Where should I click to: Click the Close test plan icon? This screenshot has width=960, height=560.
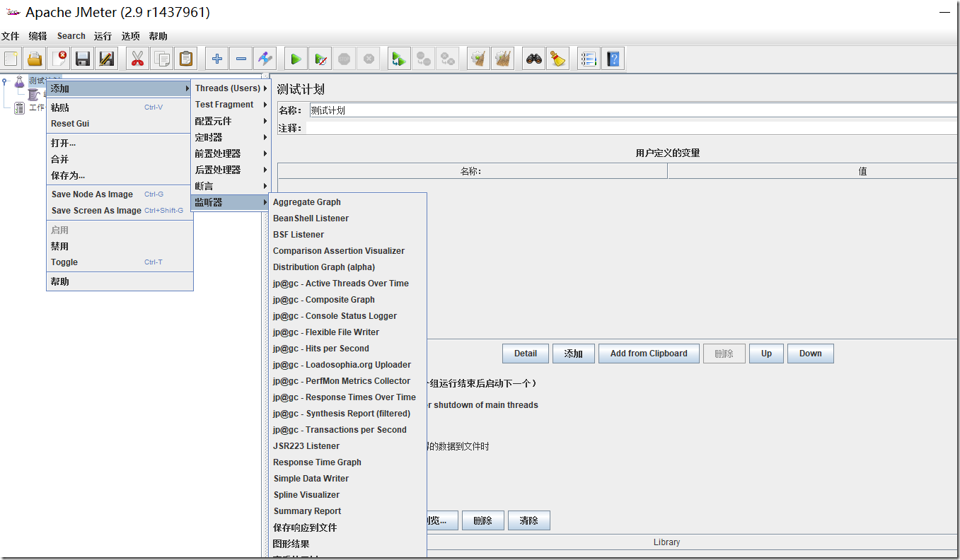click(59, 59)
